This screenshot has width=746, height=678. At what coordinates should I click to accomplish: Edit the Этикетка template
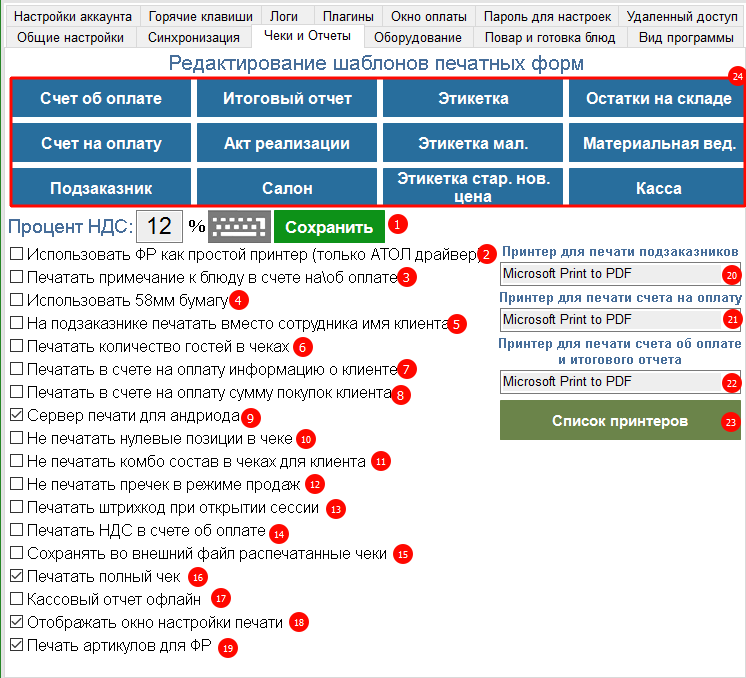tap(473, 99)
